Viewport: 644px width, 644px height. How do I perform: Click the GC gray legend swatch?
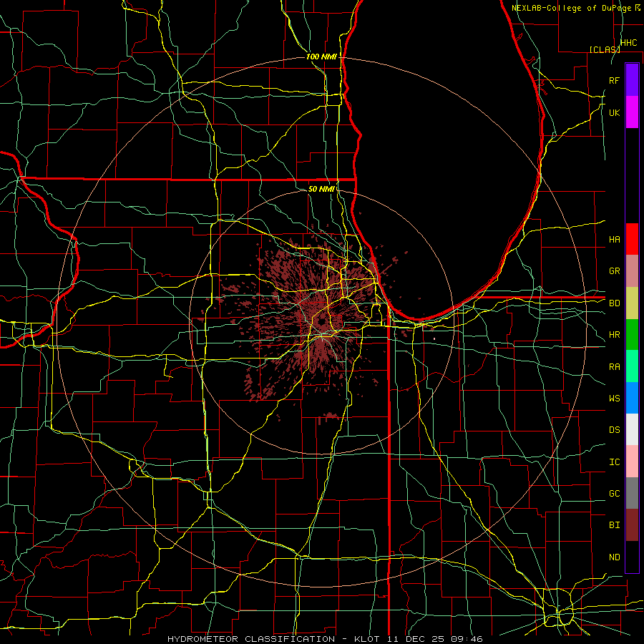click(632, 493)
